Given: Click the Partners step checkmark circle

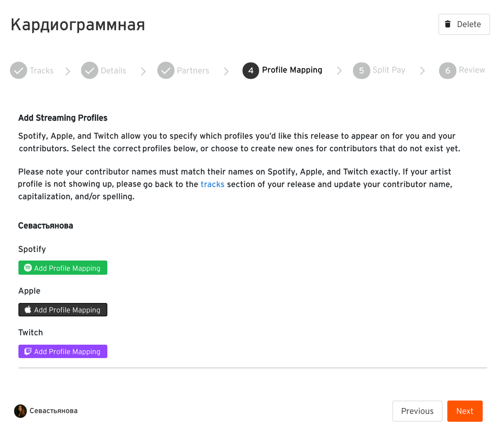Looking at the screenshot, I should (x=166, y=70).
